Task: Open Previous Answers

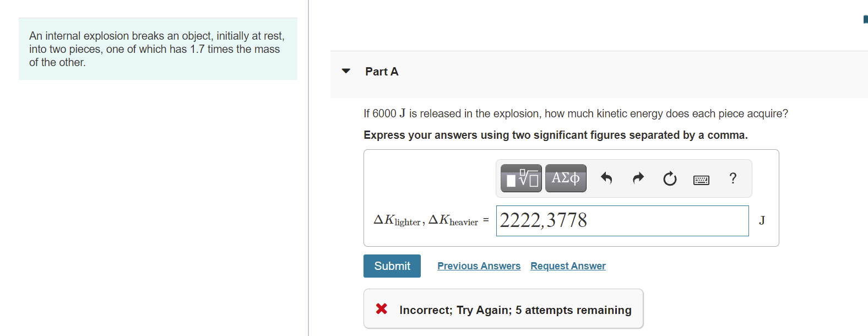Action: tap(479, 265)
